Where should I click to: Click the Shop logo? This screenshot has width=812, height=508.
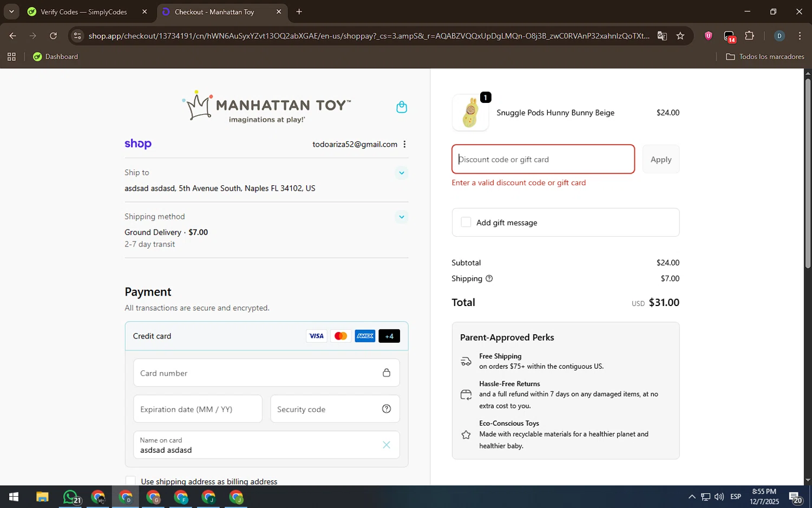138,144
